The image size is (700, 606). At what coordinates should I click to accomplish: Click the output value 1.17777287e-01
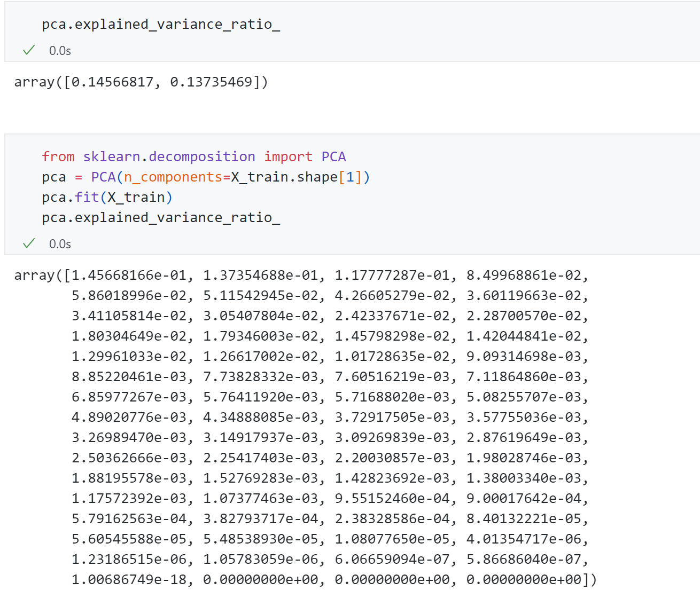click(392, 276)
